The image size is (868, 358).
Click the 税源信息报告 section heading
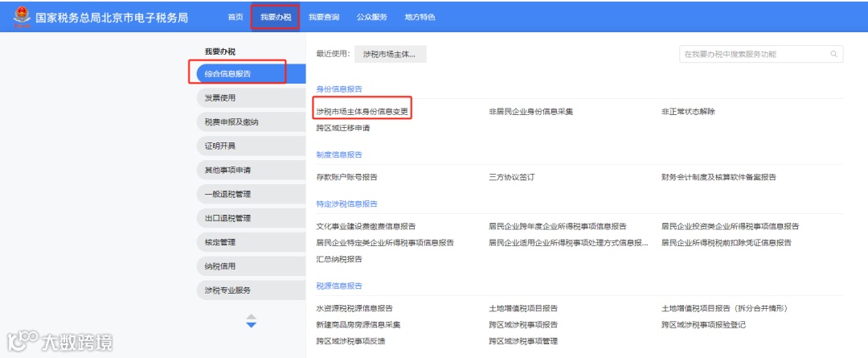coord(339,286)
